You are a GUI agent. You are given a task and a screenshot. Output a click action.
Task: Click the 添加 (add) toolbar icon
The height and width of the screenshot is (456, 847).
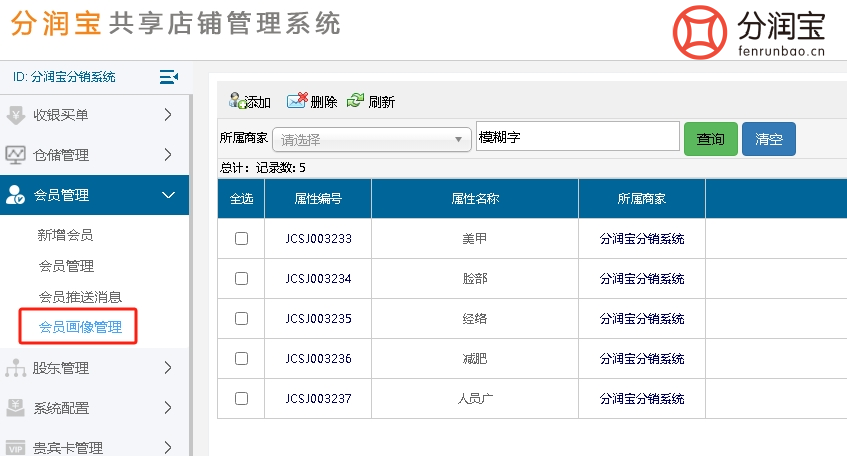[x=237, y=101]
